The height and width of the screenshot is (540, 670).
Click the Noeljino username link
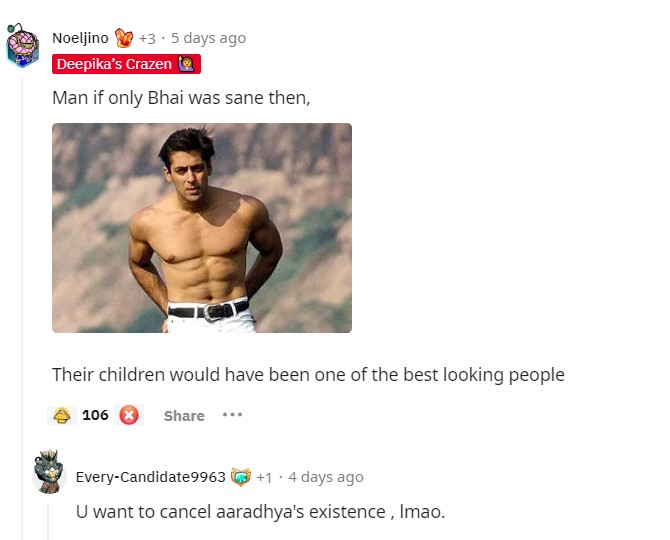80,38
